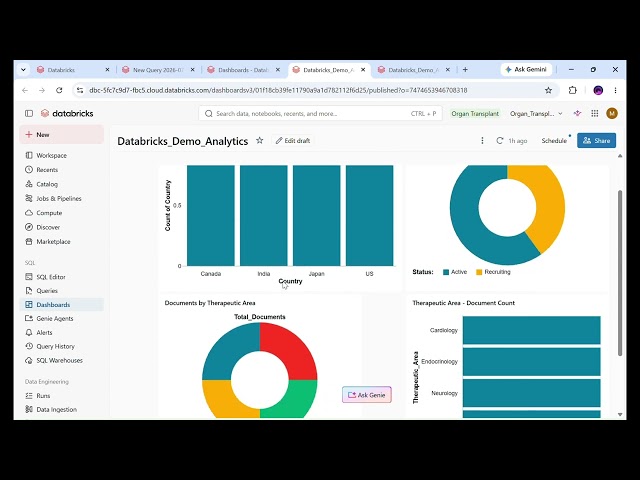Open SQL Warehouses
The image size is (640, 480).
[x=59, y=360]
